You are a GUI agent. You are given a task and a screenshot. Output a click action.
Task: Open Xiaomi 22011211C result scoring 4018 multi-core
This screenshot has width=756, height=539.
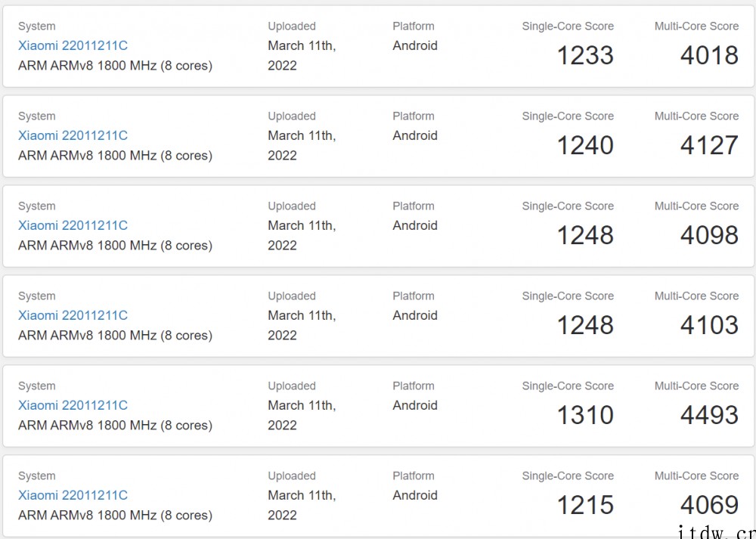tap(73, 46)
